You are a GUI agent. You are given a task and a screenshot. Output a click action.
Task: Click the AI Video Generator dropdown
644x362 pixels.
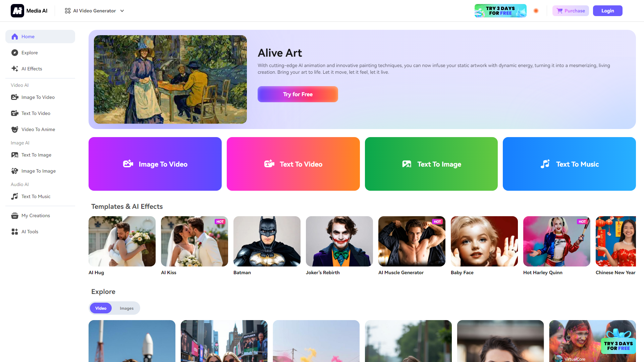pos(94,10)
